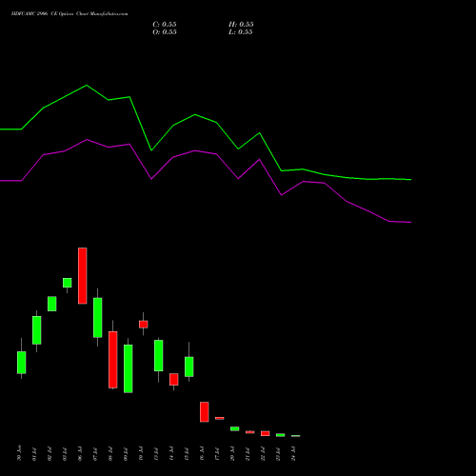This screenshot has width=476, height=476.
Task: Click the 09 Jul date label
Action: (x=126, y=454)
